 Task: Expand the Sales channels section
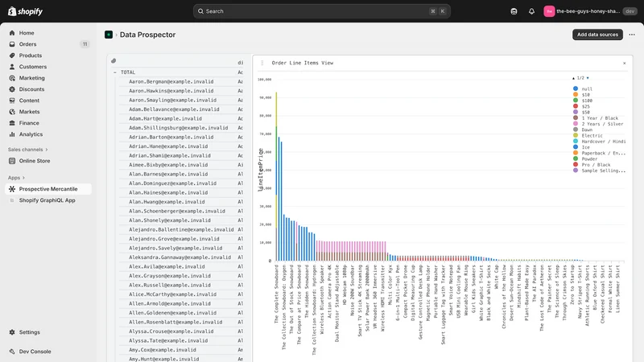pyautogui.click(x=27, y=150)
